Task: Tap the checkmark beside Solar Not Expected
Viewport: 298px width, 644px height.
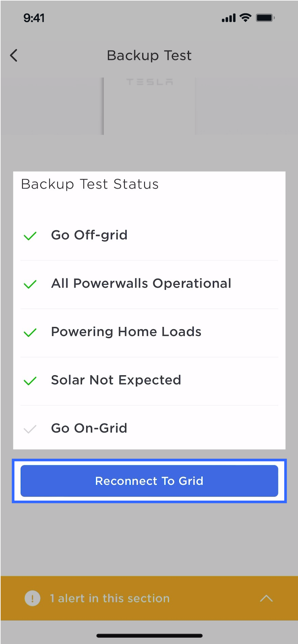Action: pyautogui.click(x=30, y=381)
